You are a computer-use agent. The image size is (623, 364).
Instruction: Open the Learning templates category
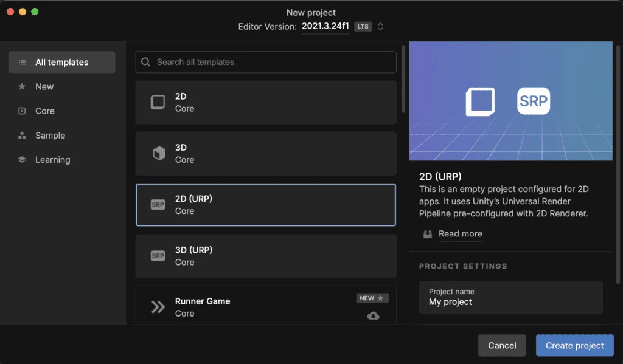(x=52, y=160)
